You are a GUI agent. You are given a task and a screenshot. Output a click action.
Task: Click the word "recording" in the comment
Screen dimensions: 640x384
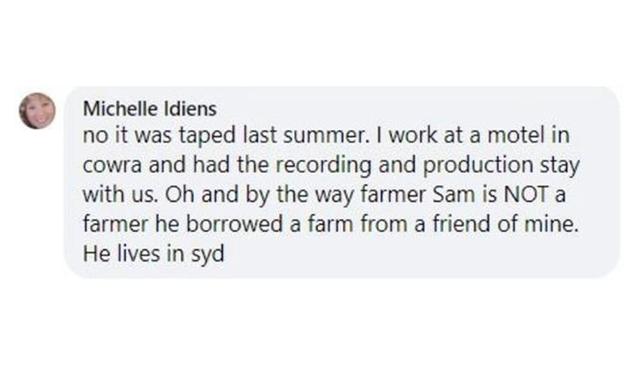pos(323,166)
